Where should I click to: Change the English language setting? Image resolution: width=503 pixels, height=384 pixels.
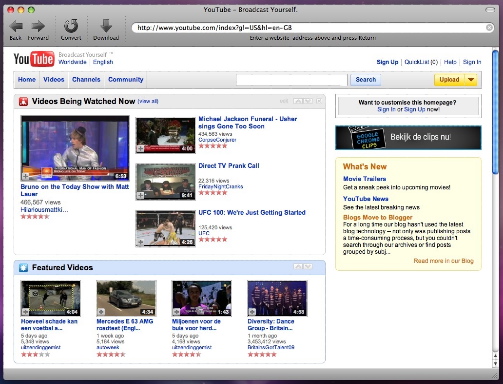103,62
